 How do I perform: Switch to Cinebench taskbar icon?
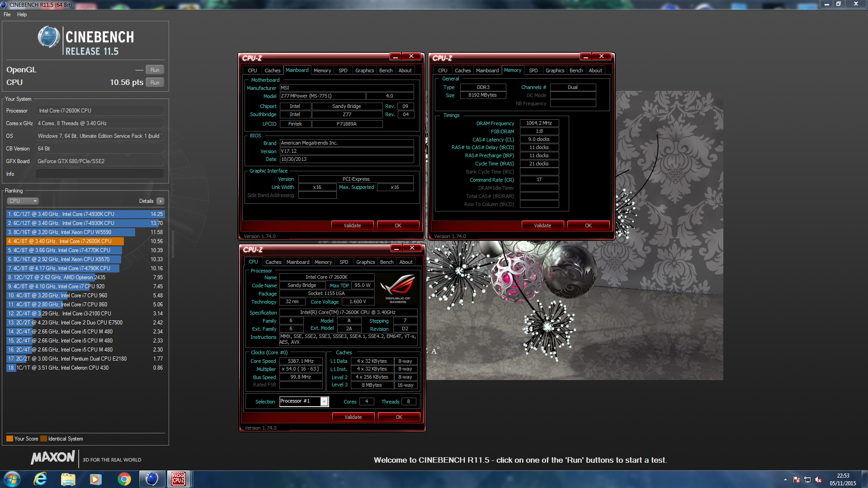[151, 479]
